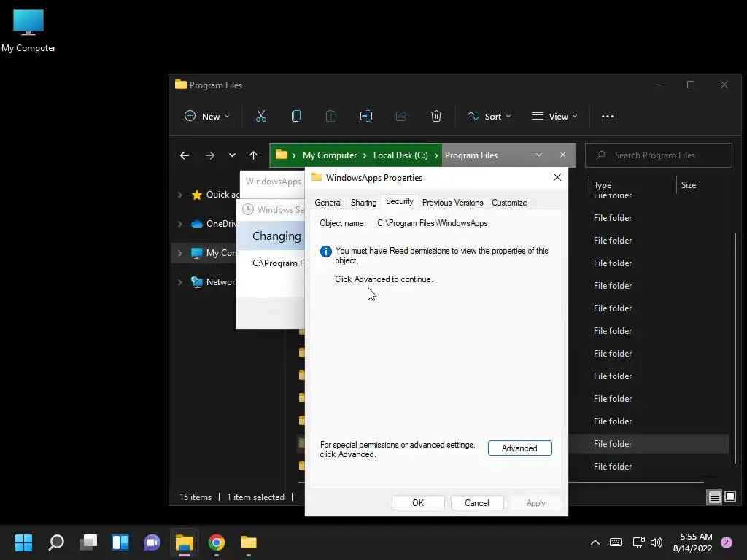Click the Share icon in toolbar
The height and width of the screenshot is (560, 747).
coord(401,116)
